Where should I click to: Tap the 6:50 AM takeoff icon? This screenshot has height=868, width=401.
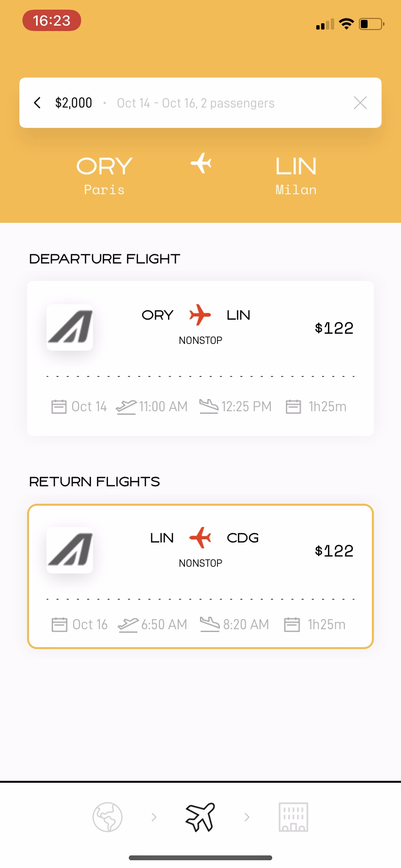point(128,624)
